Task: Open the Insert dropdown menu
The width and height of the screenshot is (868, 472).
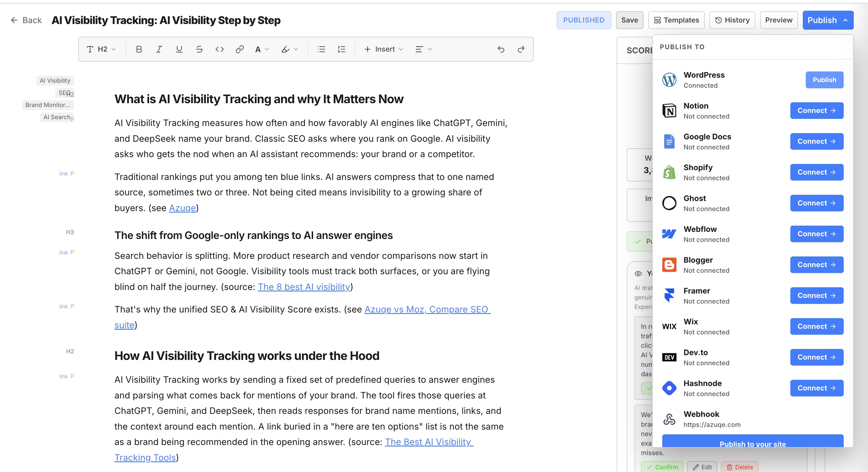Action: click(x=384, y=49)
